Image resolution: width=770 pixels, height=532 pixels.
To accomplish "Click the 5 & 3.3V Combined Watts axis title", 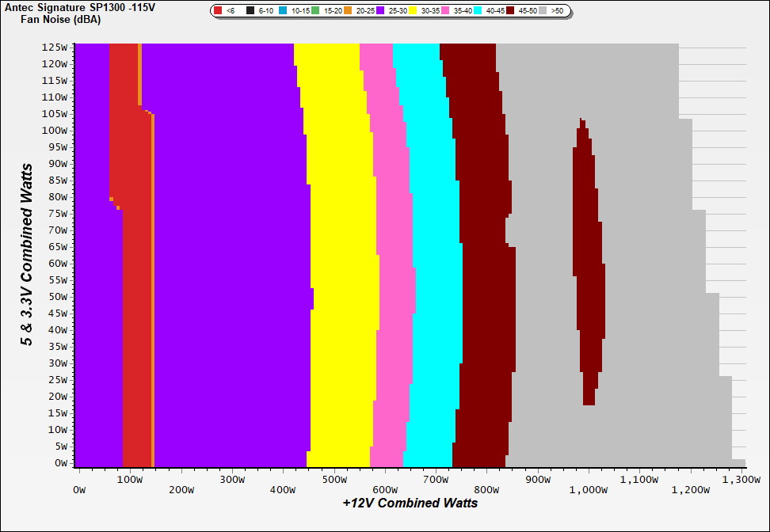I will (x=27, y=255).
